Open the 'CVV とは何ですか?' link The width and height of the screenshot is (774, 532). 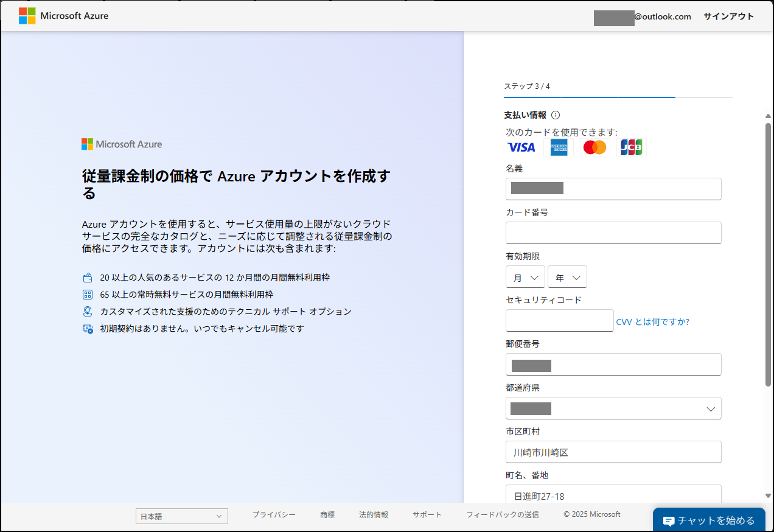pos(653,322)
